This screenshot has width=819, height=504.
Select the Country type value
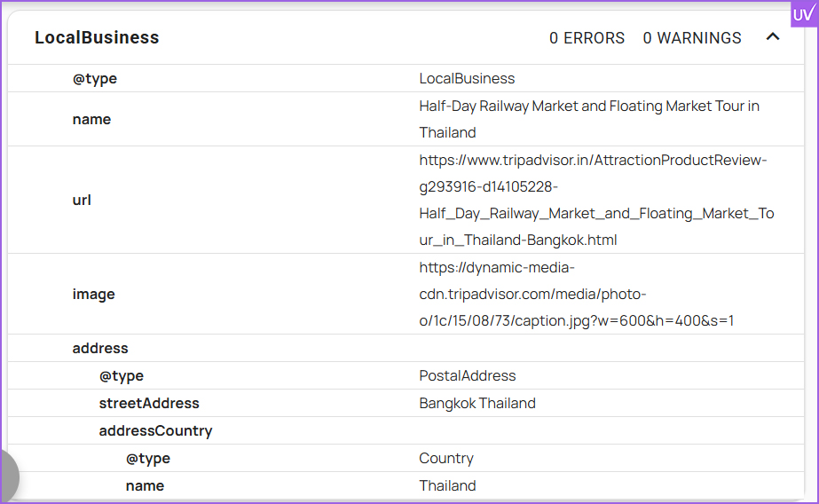(446, 458)
